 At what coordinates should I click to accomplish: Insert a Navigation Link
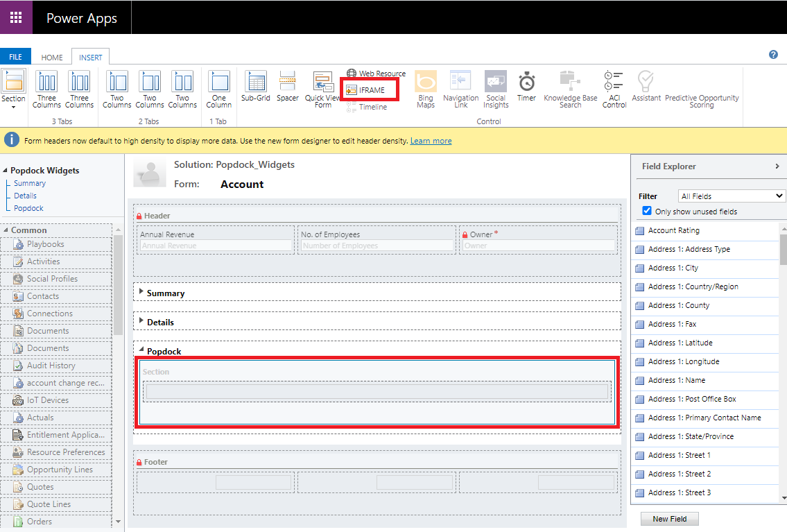pyautogui.click(x=460, y=89)
